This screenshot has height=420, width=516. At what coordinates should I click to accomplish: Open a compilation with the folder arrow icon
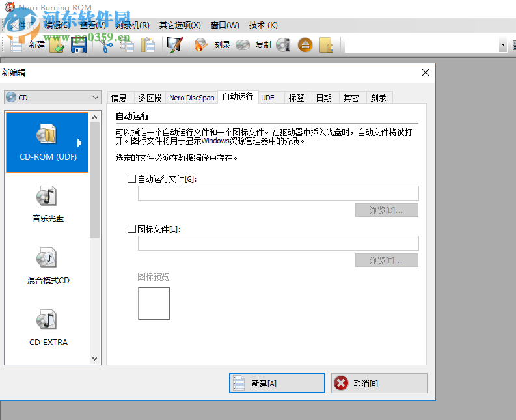coord(57,45)
